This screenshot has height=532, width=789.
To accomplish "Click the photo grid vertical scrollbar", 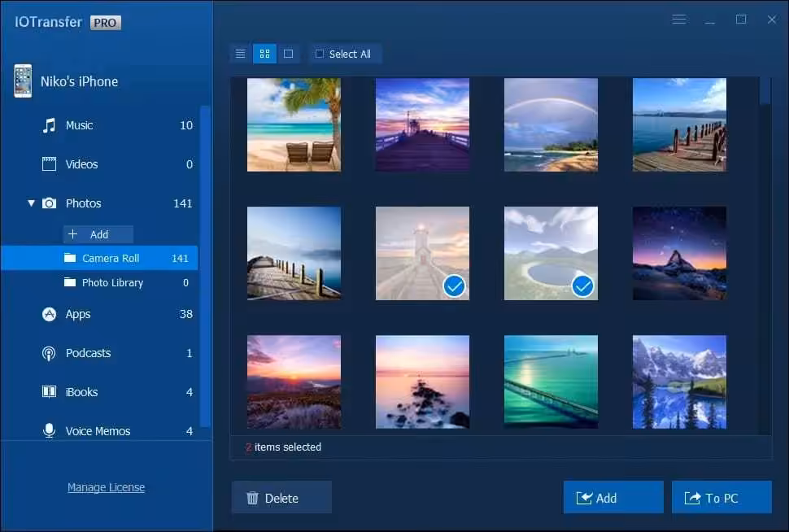I will click(765, 244).
